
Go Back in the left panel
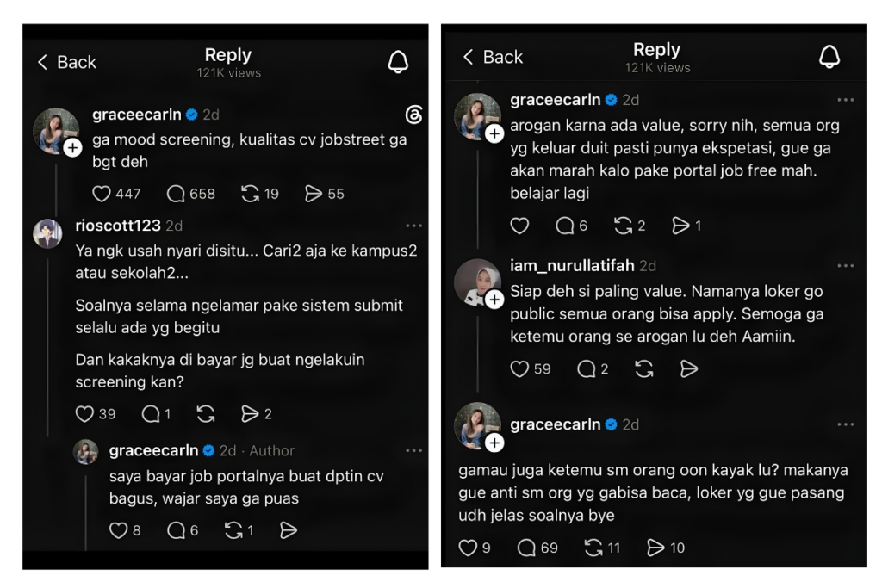coord(66,62)
